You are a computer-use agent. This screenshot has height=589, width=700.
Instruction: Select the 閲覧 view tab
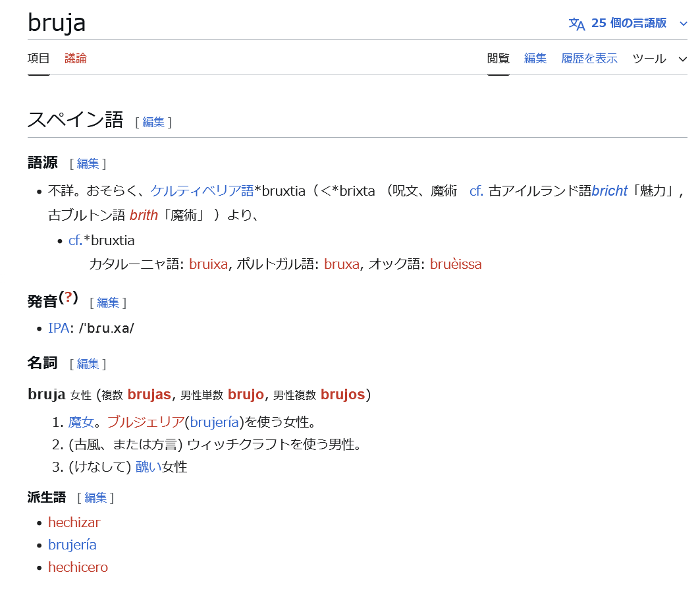tap(498, 59)
